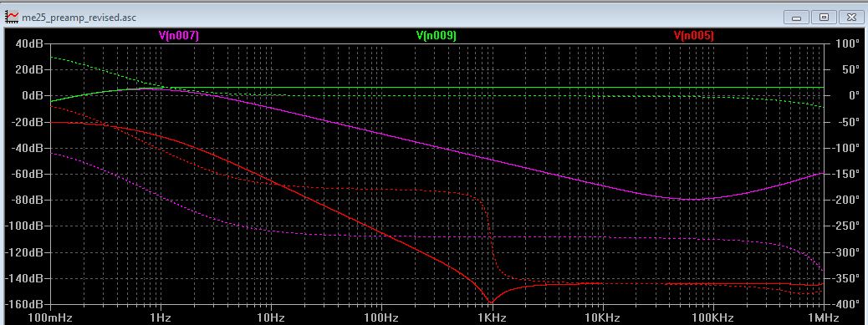Click the -80dB magnitude axis label
This screenshot has height=325, width=868.
tap(28, 200)
